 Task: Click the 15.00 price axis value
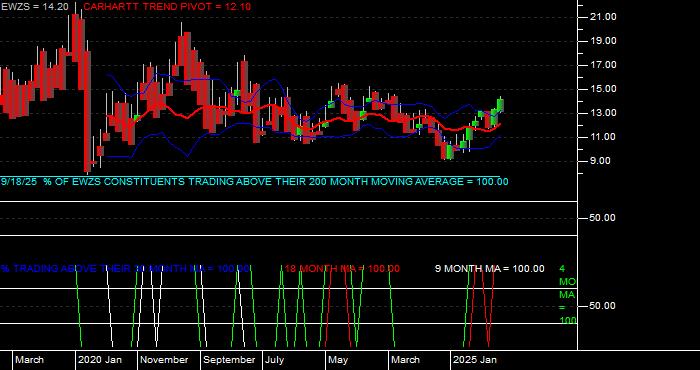(604, 89)
